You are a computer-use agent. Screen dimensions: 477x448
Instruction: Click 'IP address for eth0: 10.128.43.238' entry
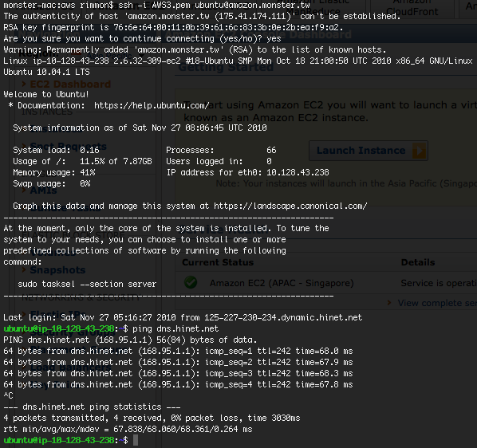point(247,172)
